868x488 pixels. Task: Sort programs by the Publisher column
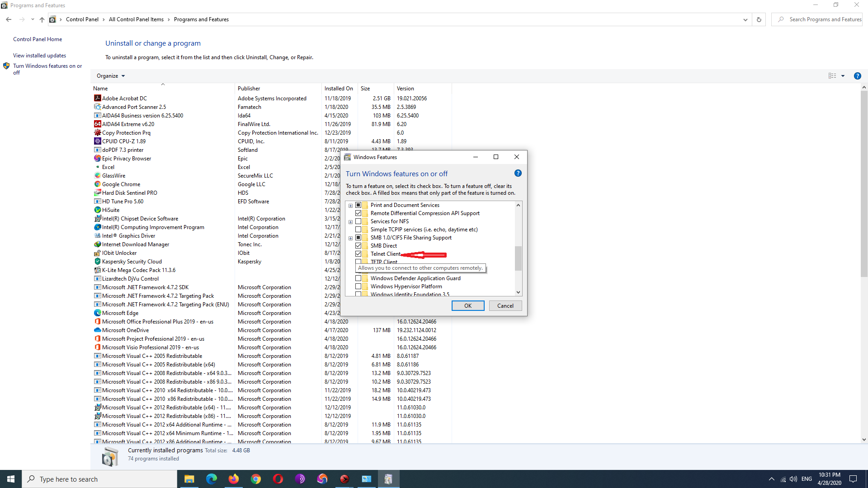pos(278,89)
